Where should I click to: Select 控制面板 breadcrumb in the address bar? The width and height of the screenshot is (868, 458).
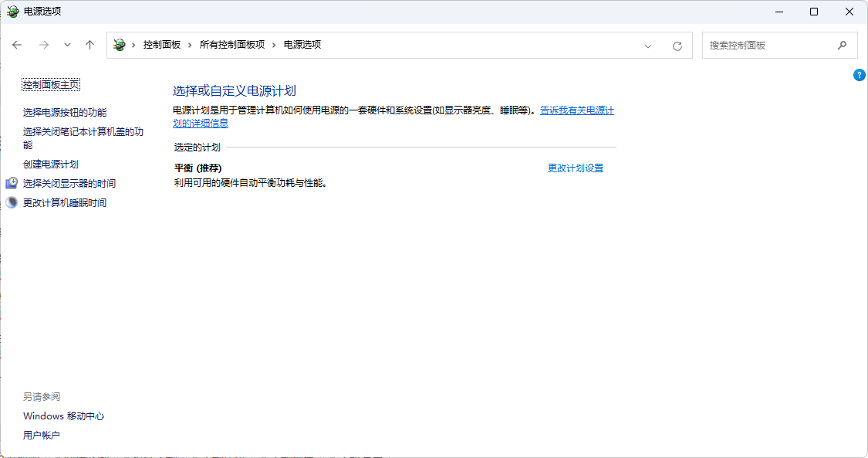click(161, 45)
